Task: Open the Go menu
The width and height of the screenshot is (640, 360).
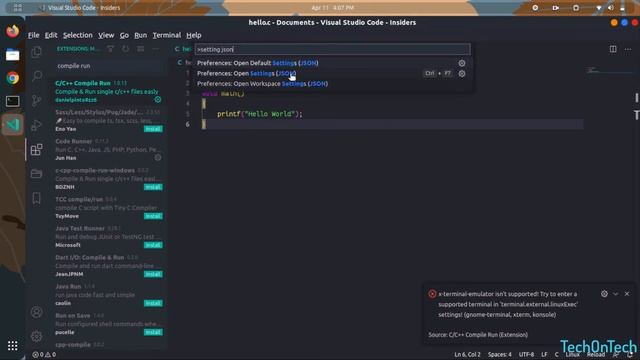Action: click(124, 35)
